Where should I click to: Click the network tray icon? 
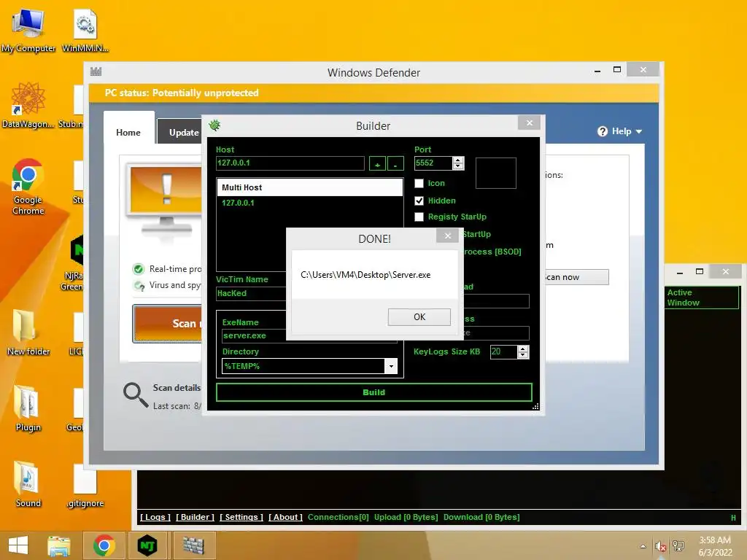678,546
